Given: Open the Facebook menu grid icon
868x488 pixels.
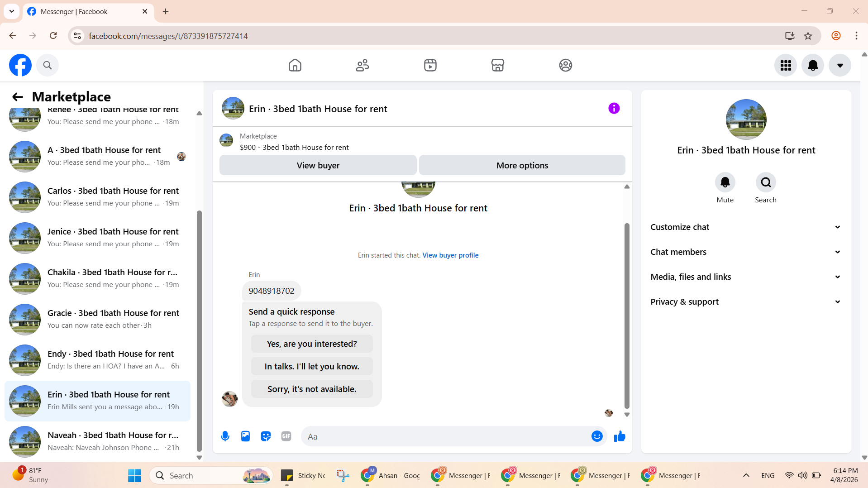Looking at the screenshot, I should click(786, 65).
